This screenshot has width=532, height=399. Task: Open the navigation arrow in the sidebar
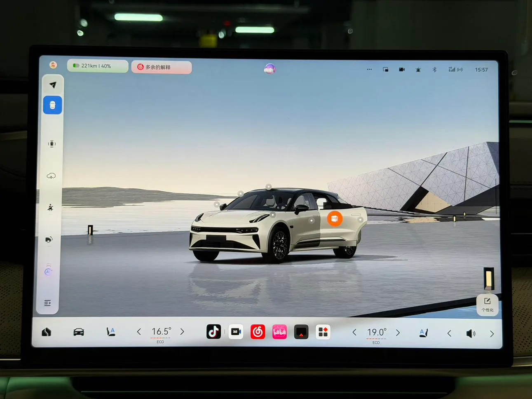(x=53, y=85)
